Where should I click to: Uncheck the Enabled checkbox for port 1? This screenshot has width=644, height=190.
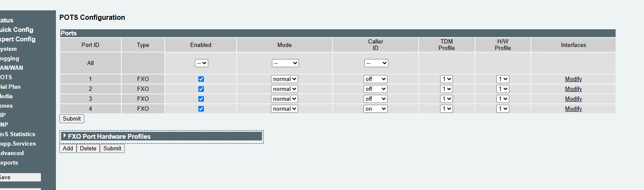(201, 79)
